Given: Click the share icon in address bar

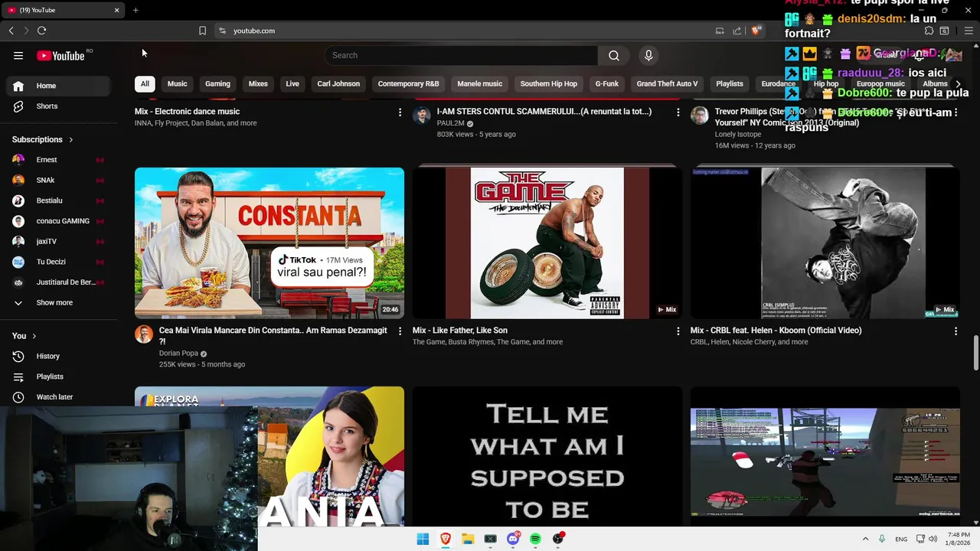Looking at the screenshot, I should point(737,31).
